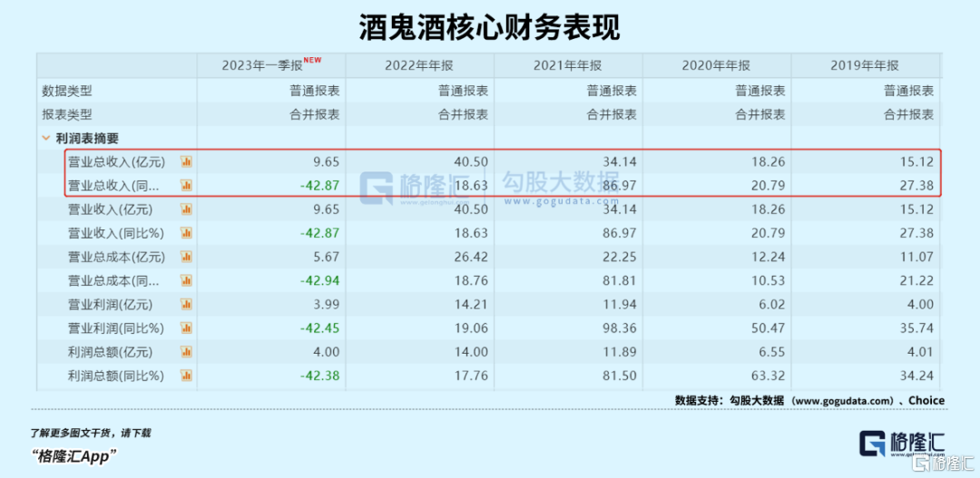This screenshot has width=980, height=478.
Task: Select the 2021年年报 column header
Action: pos(569,66)
